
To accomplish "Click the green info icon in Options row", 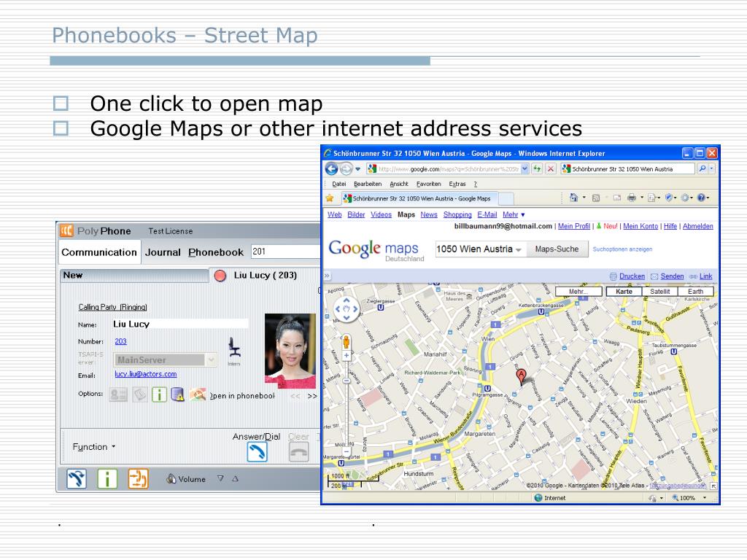I will pyautogui.click(x=159, y=394).
